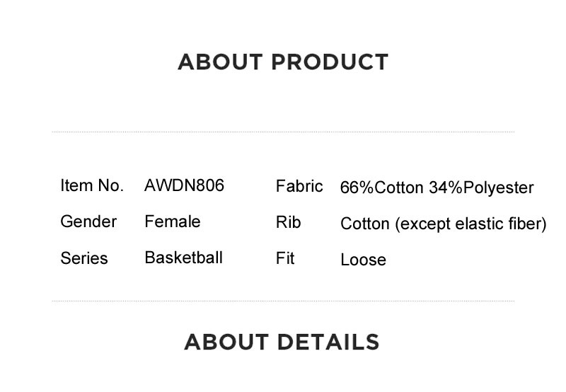
Task: Click the ABOUT PRODUCT heading
Action: [x=283, y=62]
